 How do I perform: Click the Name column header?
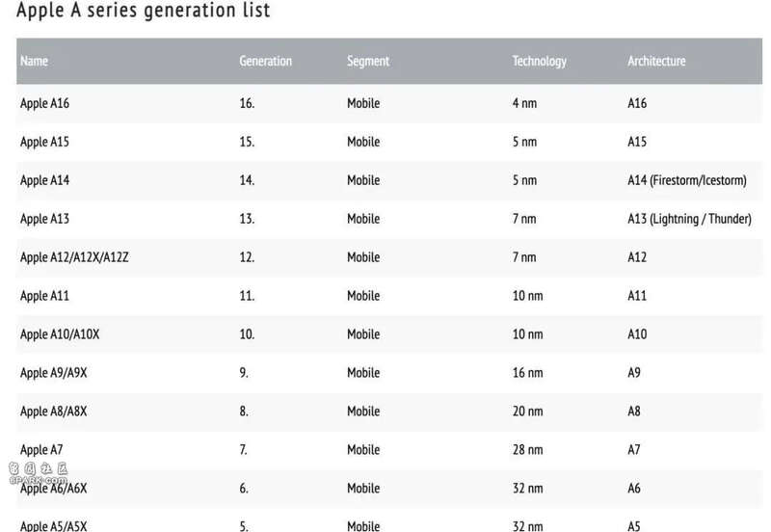pos(34,61)
